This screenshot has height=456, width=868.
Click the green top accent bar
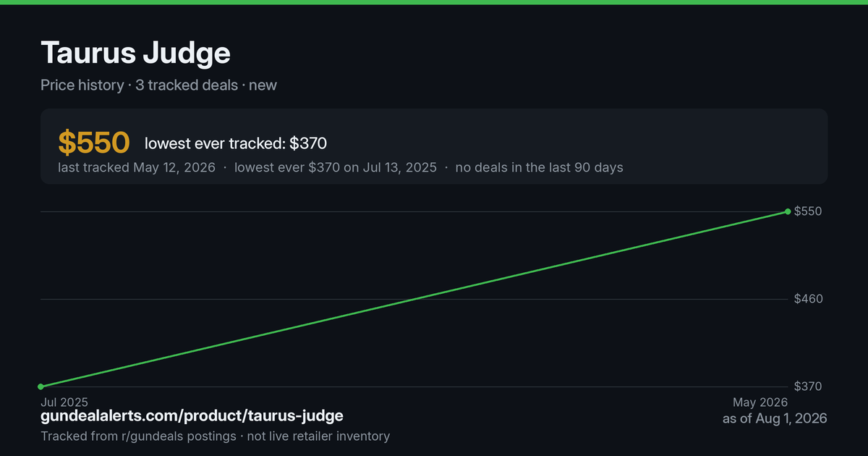[x=434, y=2]
